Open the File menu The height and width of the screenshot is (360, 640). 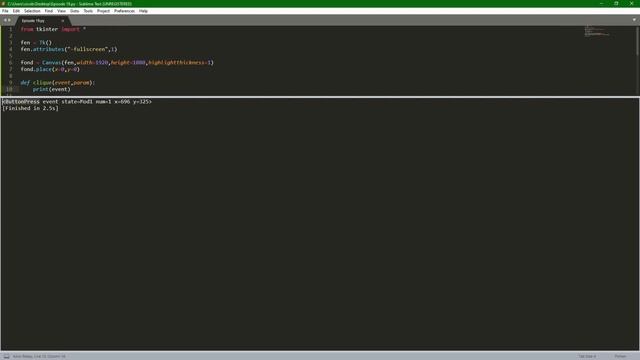pyautogui.click(x=5, y=11)
